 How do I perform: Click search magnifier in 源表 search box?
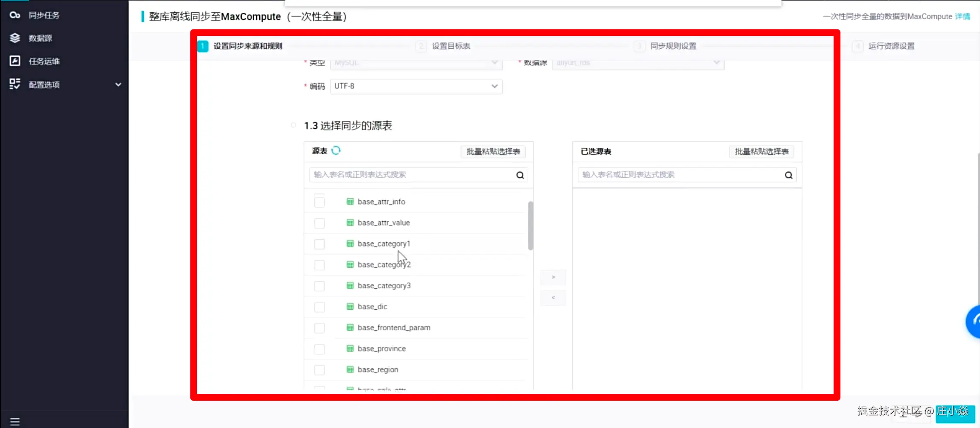click(x=520, y=175)
